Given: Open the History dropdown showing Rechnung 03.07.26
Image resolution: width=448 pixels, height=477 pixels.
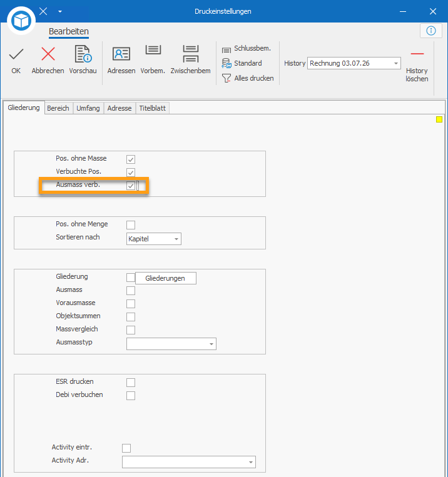Looking at the screenshot, I should click(x=354, y=63).
